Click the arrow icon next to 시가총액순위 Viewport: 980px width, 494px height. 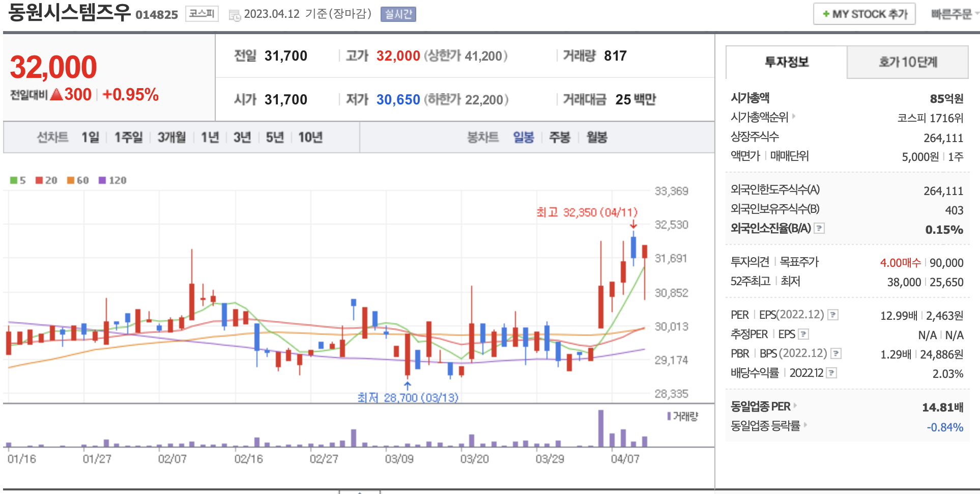(x=794, y=116)
